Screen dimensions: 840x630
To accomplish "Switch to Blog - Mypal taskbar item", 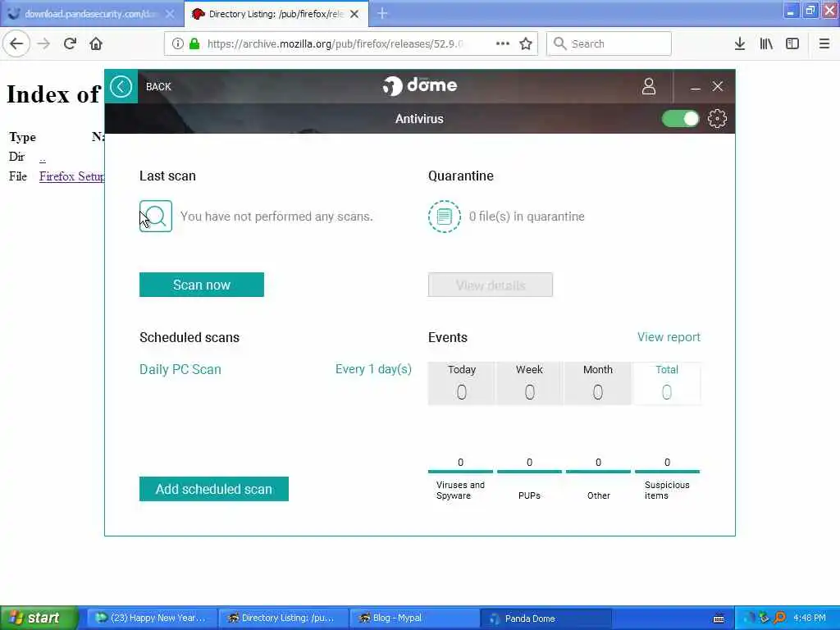I will point(414,618).
